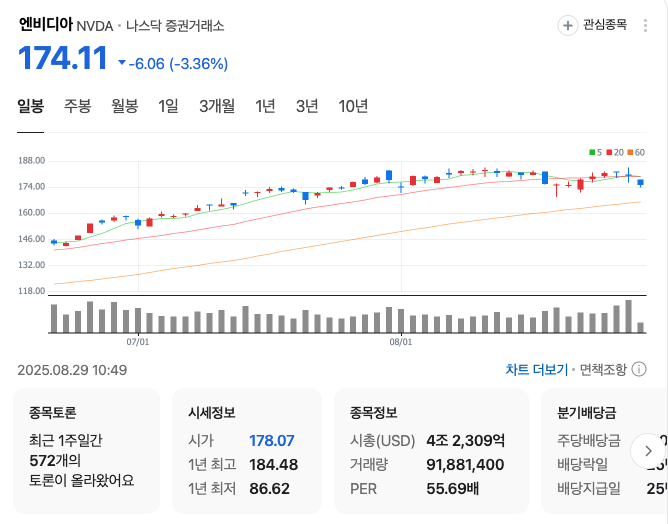
Task: Switch to the 월봉 monthly chart tab
Action: [125, 106]
